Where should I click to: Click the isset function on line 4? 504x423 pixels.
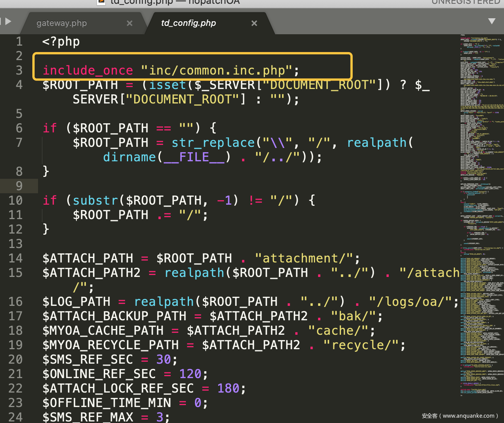tap(167, 85)
